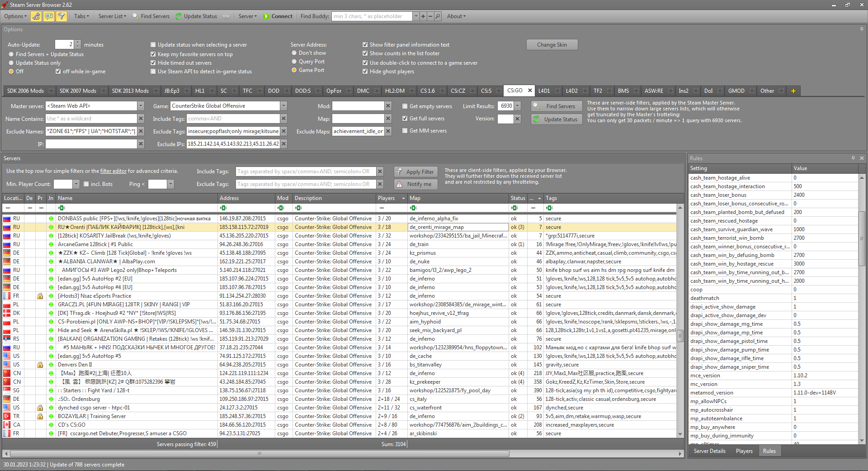Clear the master-server Include Tags field

coord(283,119)
